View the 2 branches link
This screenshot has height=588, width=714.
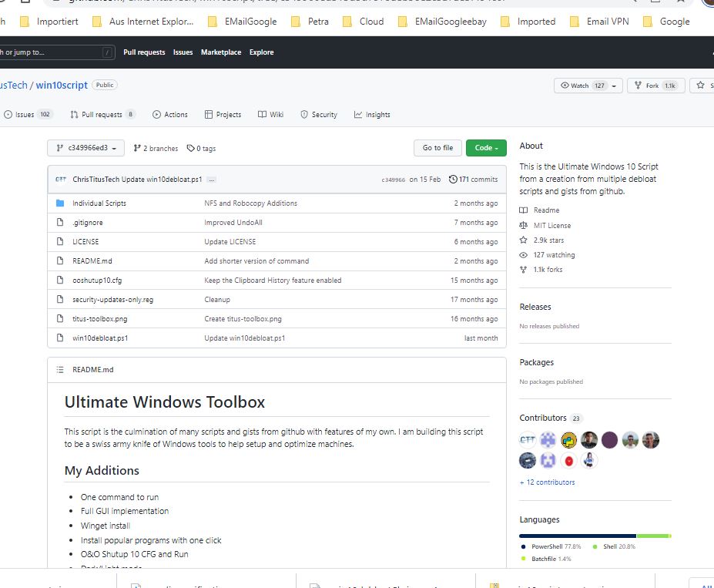(x=156, y=149)
